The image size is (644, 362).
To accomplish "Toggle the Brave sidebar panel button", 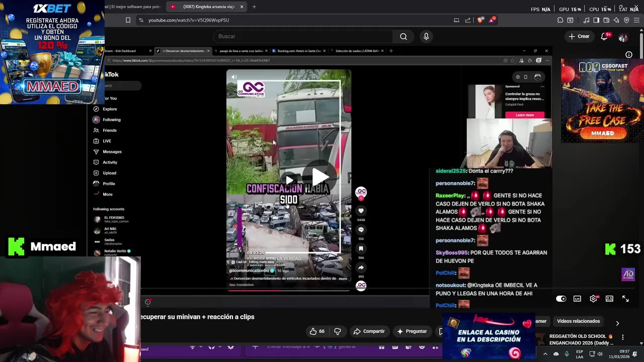I will tap(596, 20).
